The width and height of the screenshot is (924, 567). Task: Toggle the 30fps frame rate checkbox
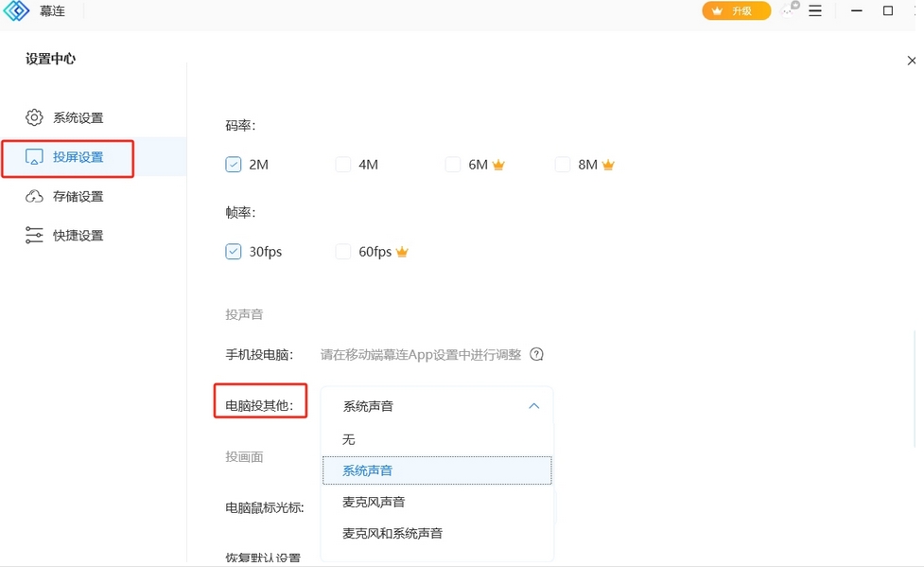(234, 252)
